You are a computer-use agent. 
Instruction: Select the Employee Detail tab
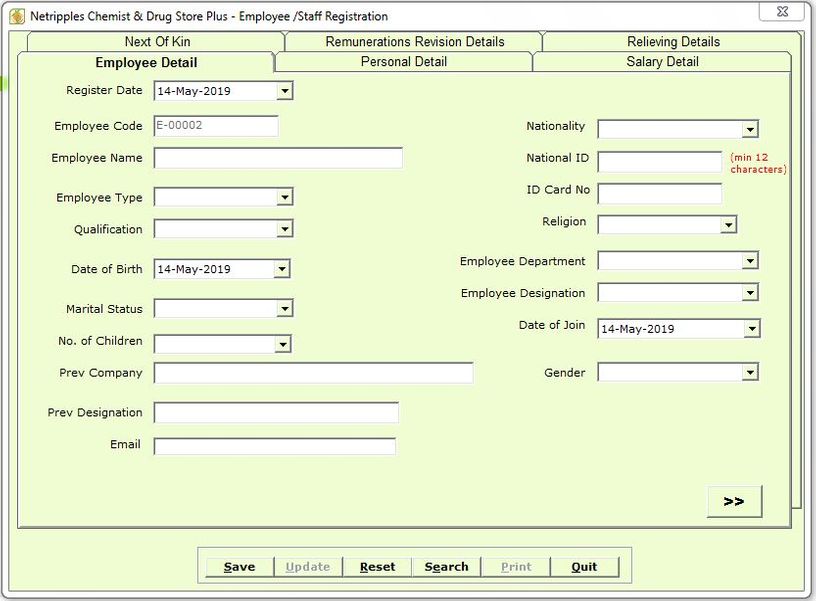(x=146, y=62)
